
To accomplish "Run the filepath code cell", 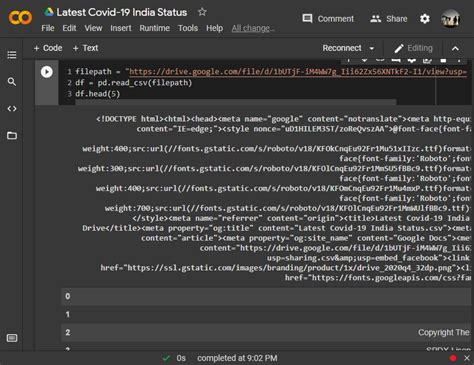I will [47, 72].
